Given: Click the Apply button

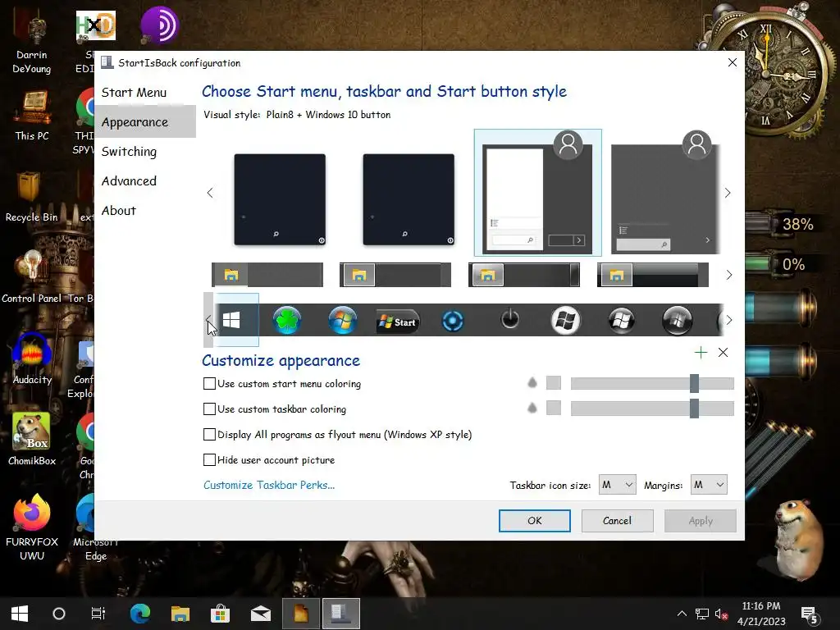Looking at the screenshot, I should pyautogui.click(x=701, y=520).
